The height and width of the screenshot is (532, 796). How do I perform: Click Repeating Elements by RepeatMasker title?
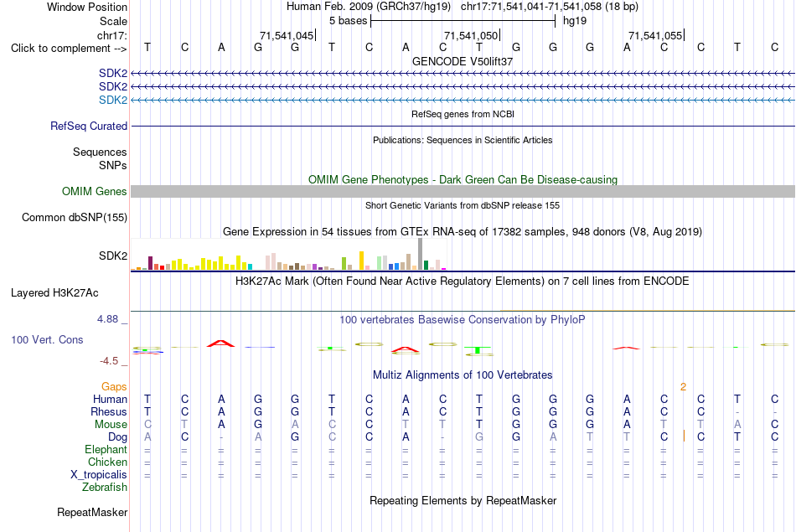click(463, 500)
